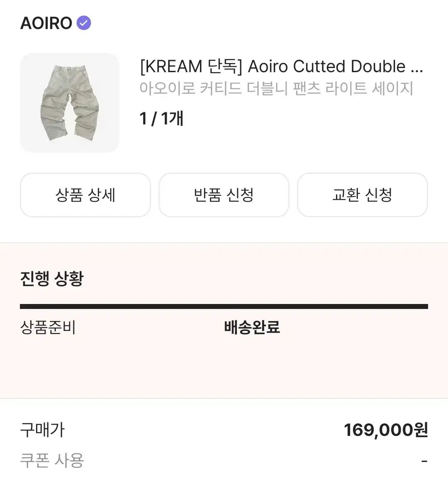448x479 pixels.
Task: Select the 1 / 1개 quantity text
Action: tap(161, 118)
